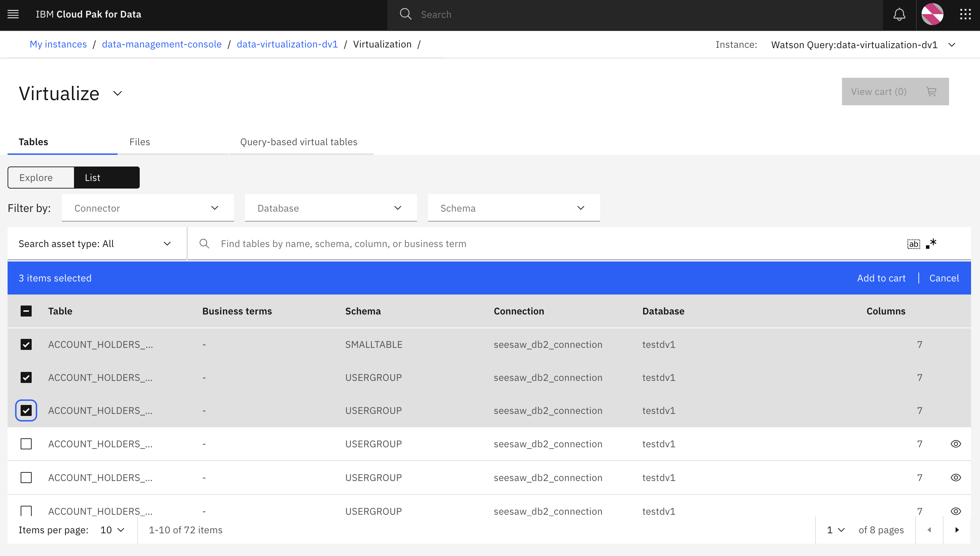Screen dimensions: 980x556
Task: Click the IBM Cloud Pak for Data title
Action: pos(88,14)
